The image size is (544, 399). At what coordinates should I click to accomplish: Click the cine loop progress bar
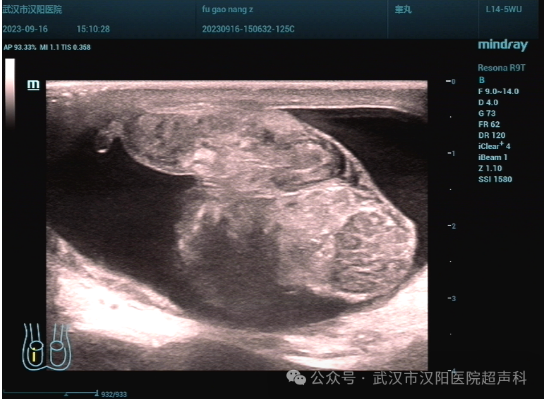[51, 393]
